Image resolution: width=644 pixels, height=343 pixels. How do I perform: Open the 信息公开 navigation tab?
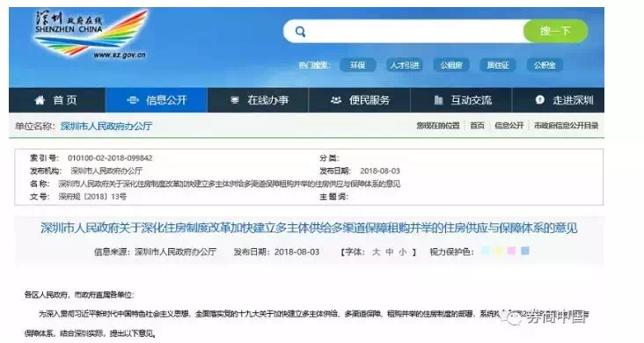tap(156, 99)
